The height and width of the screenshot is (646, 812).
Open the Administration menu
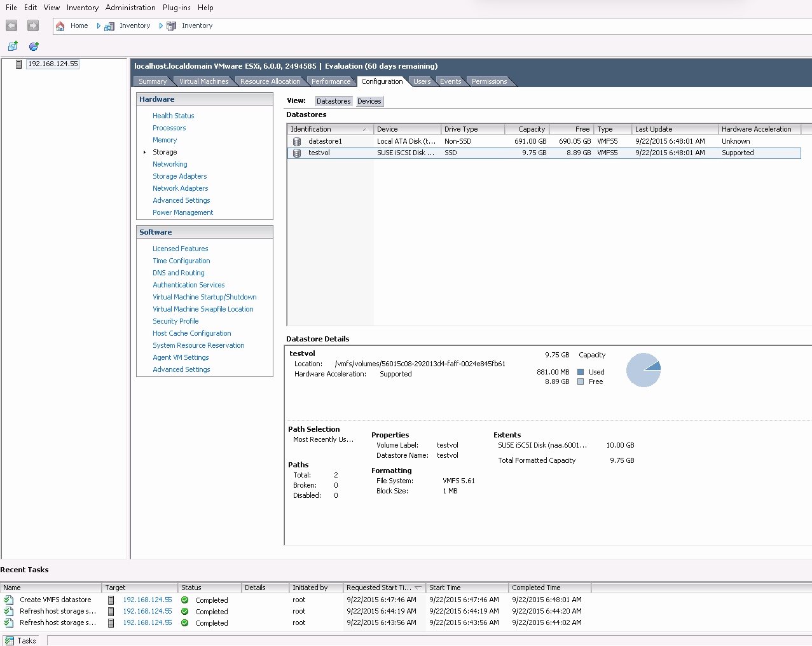130,8
